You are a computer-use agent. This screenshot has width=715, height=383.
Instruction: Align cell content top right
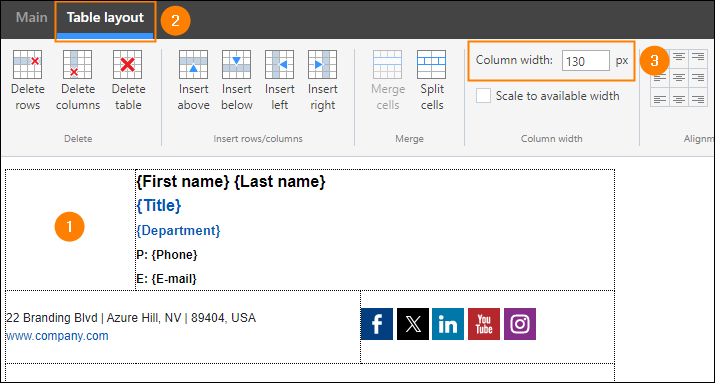pos(698,57)
